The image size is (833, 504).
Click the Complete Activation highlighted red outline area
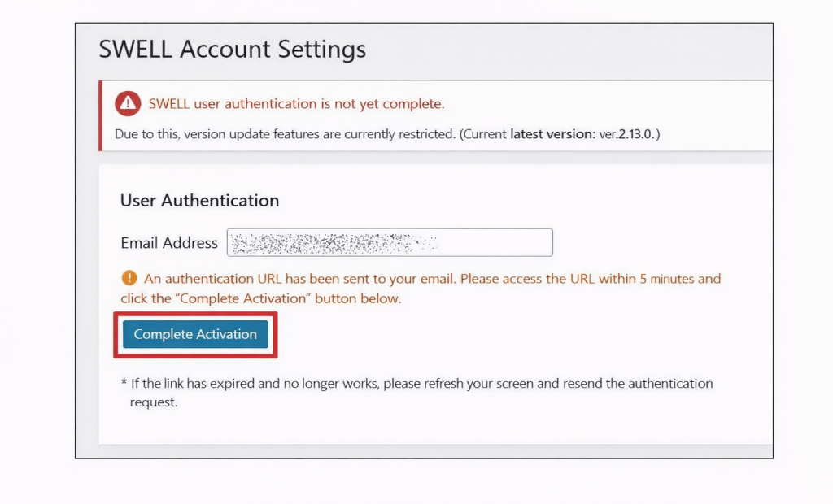194,334
